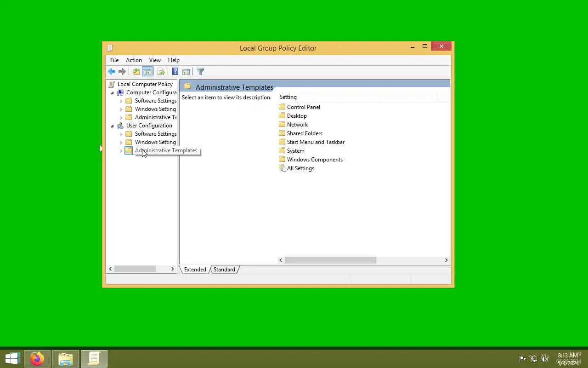Image resolution: width=588 pixels, height=368 pixels.
Task: Click the settings pane scroll left arrow
Action: pos(281,260)
